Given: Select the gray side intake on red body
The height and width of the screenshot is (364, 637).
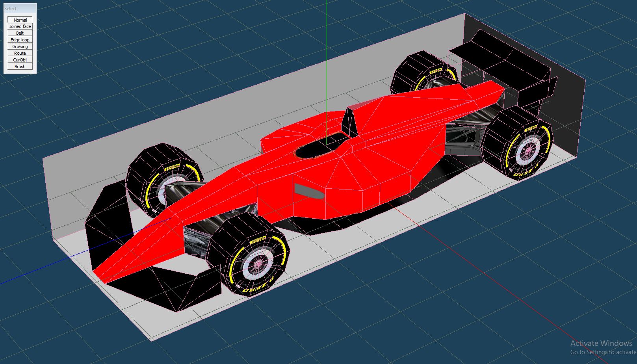Looking at the screenshot, I should [308, 191].
